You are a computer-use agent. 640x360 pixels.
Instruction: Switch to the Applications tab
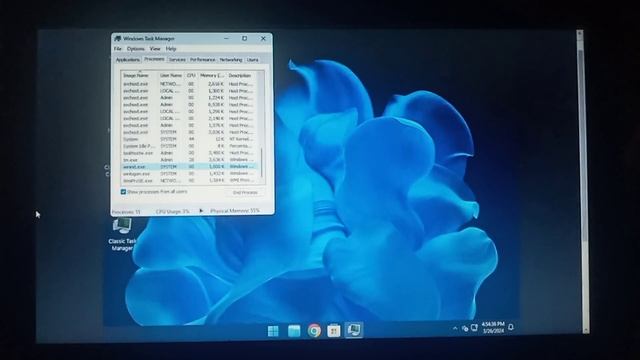tap(127, 60)
